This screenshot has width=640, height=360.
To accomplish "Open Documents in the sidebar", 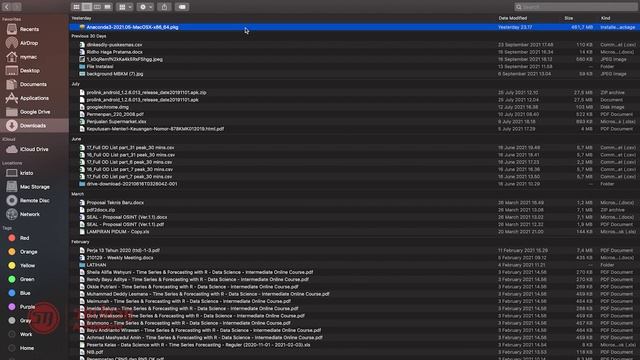I will pyautogui.click(x=34, y=84).
